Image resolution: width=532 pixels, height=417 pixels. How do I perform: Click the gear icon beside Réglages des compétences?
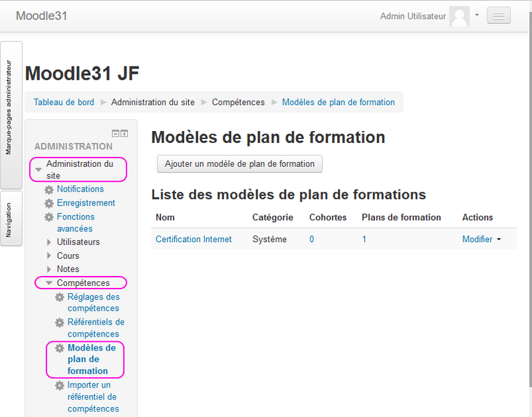click(x=59, y=298)
